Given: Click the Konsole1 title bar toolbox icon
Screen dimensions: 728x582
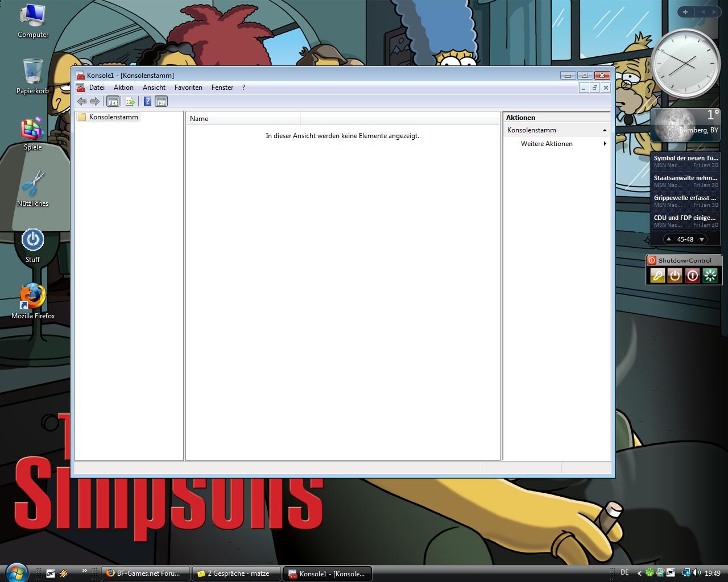Looking at the screenshot, I should (x=80, y=75).
